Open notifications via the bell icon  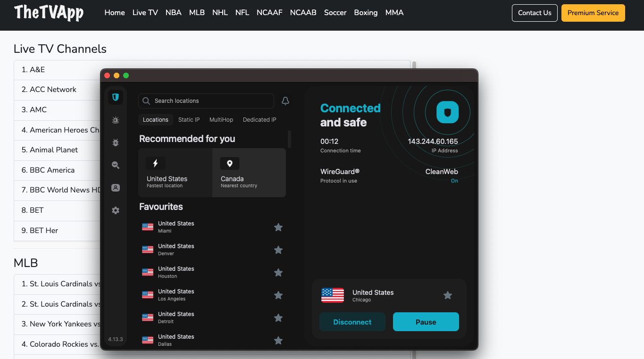coord(285,100)
